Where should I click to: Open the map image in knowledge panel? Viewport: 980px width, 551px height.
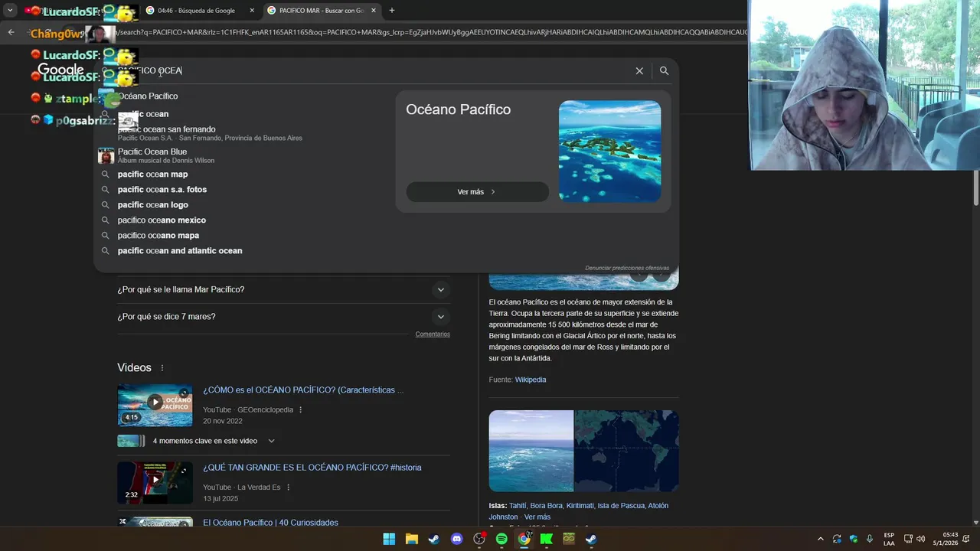(x=626, y=451)
